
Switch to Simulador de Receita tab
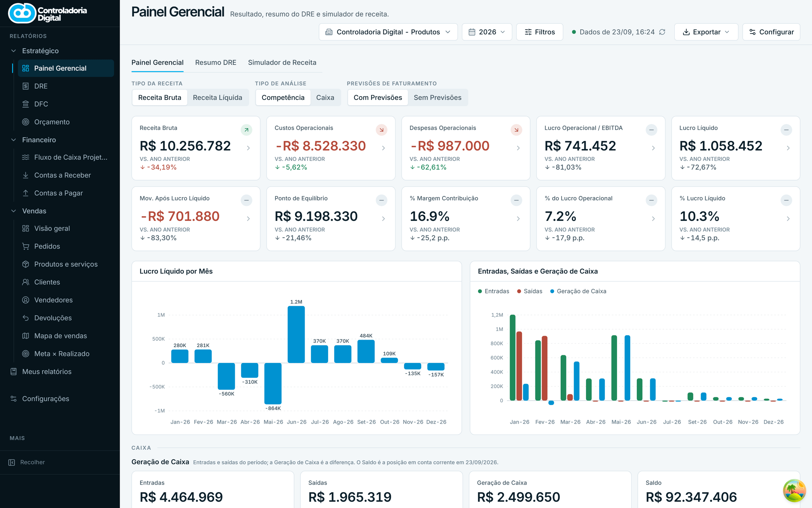[282, 63]
